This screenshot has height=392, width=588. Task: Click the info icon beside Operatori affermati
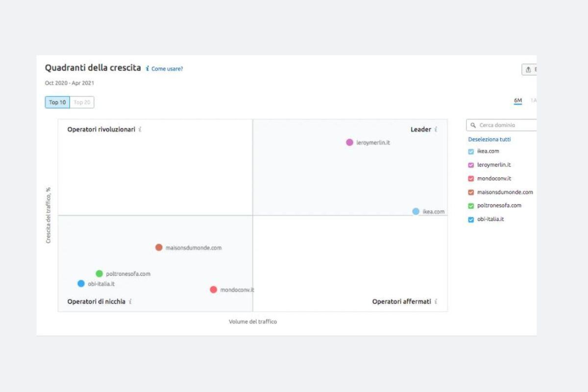[x=436, y=301]
